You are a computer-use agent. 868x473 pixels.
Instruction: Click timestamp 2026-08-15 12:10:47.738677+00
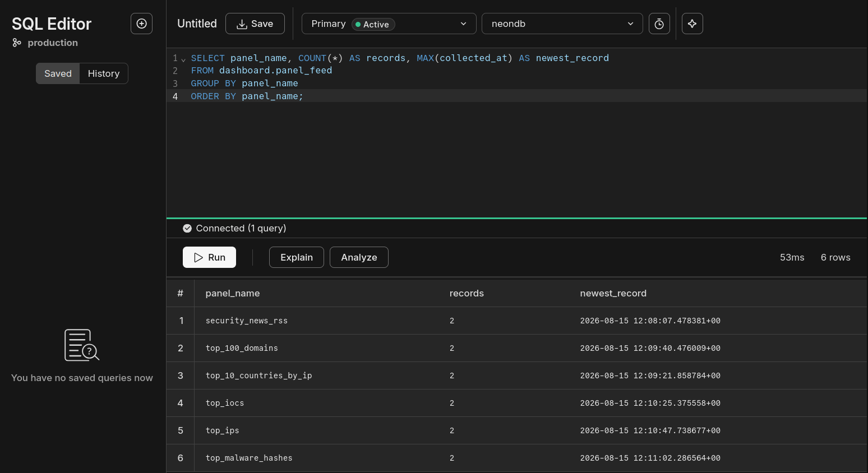pos(650,430)
